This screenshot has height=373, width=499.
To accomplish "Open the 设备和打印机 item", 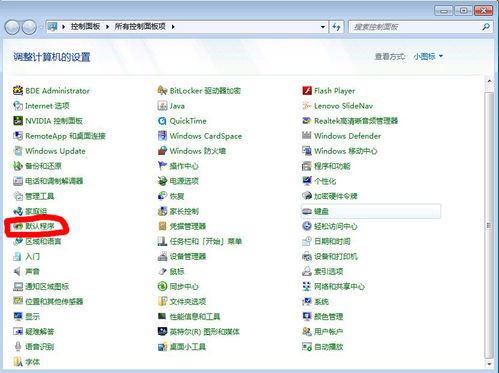I will tap(330, 256).
